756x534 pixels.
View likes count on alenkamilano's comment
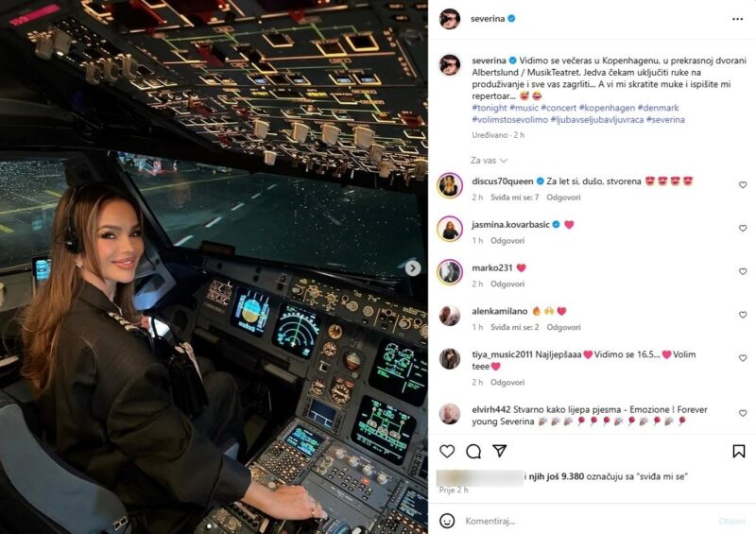[x=514, y=327]
